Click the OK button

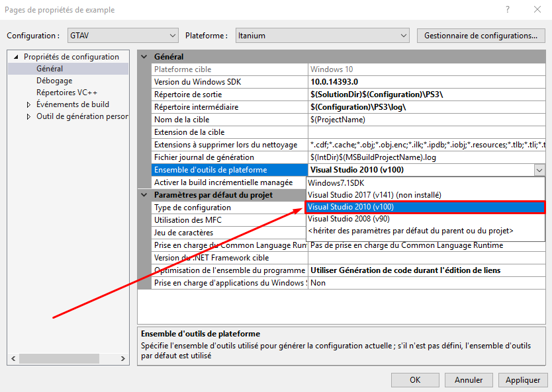click(x=415, y=380)
